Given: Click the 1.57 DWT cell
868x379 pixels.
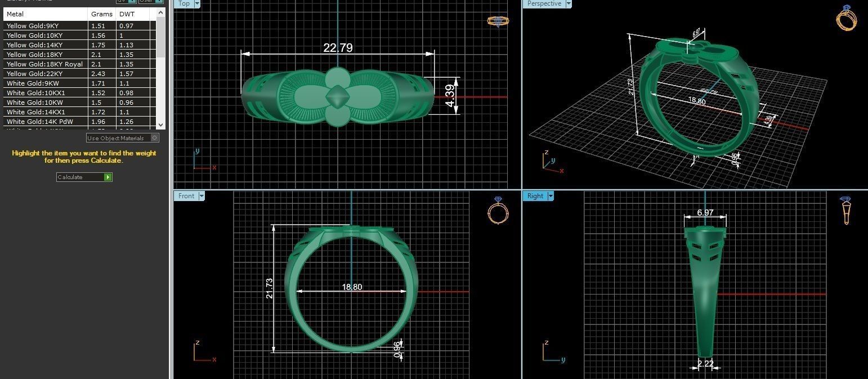Looking at the screenshot, I should (x=133, y=74).
